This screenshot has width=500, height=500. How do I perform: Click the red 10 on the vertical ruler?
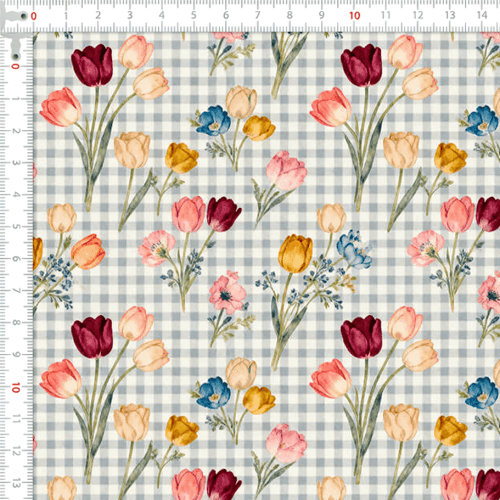(16, 387)
